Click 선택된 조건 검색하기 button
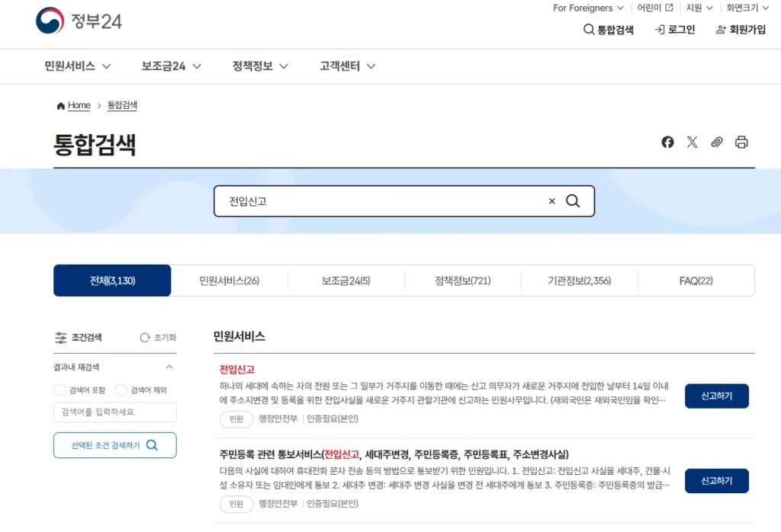 pyautogui.click(x=115, y=445)
